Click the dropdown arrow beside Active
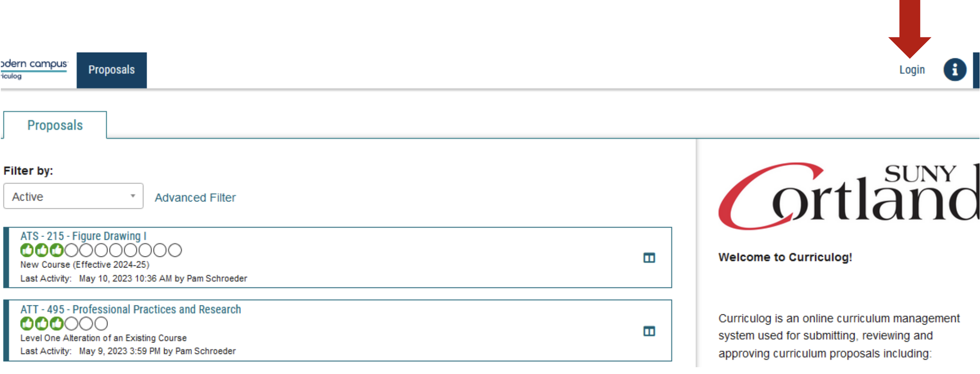Screen dimensions: 980x374 132,196
